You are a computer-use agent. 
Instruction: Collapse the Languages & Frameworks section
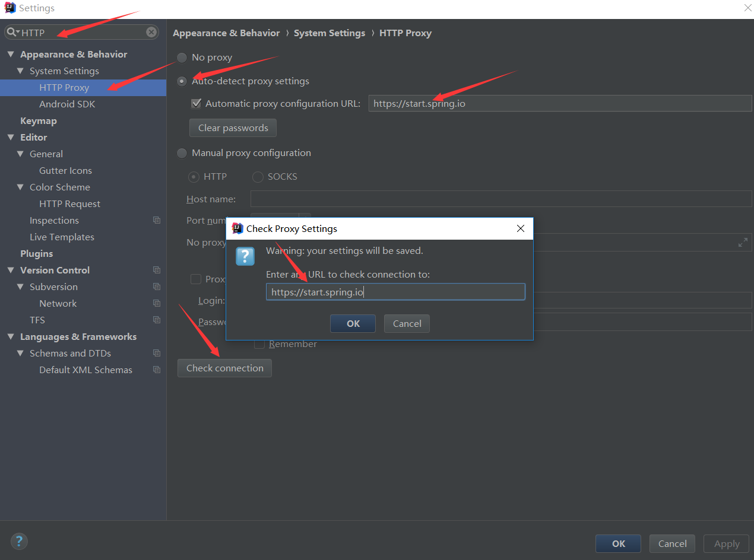(11, 336)
